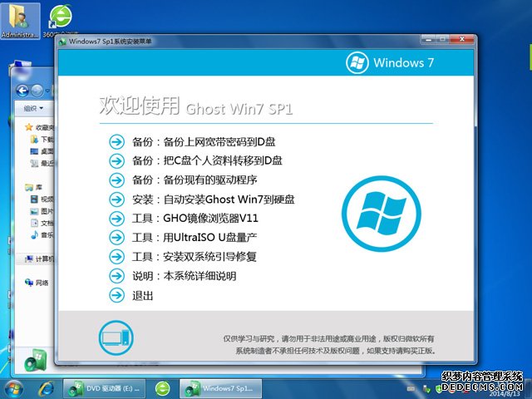Select 桌面 in Explorer navigation pane
This screenshot has height=399, width=532.
tap(42, 151)
